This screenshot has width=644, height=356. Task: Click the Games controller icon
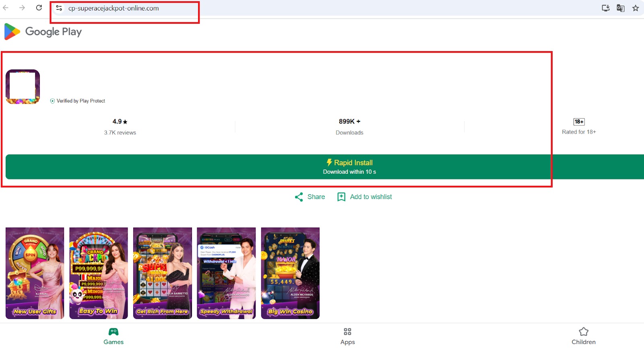click(114, 332)
